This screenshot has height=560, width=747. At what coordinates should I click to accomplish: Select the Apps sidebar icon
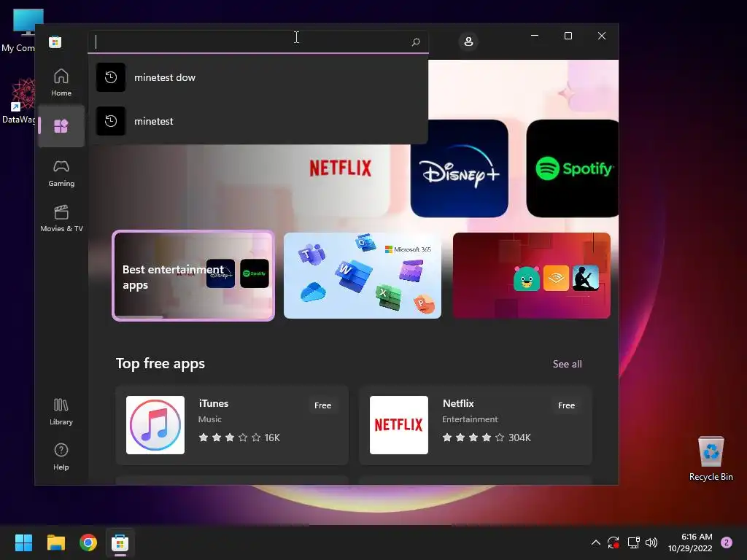click(61, 125)
